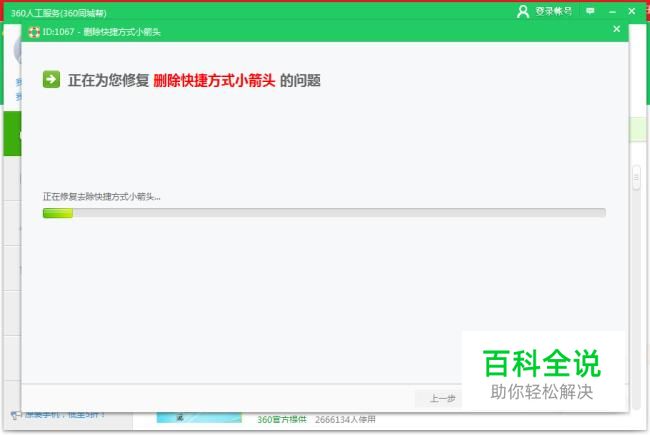Open the feedback message icon in title bar

pos(590,11)
